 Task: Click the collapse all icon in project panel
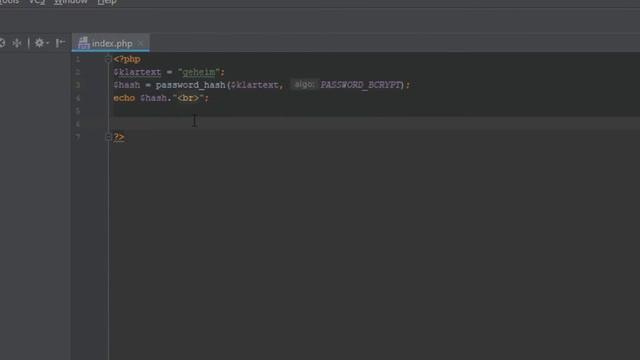click(17, 43)
